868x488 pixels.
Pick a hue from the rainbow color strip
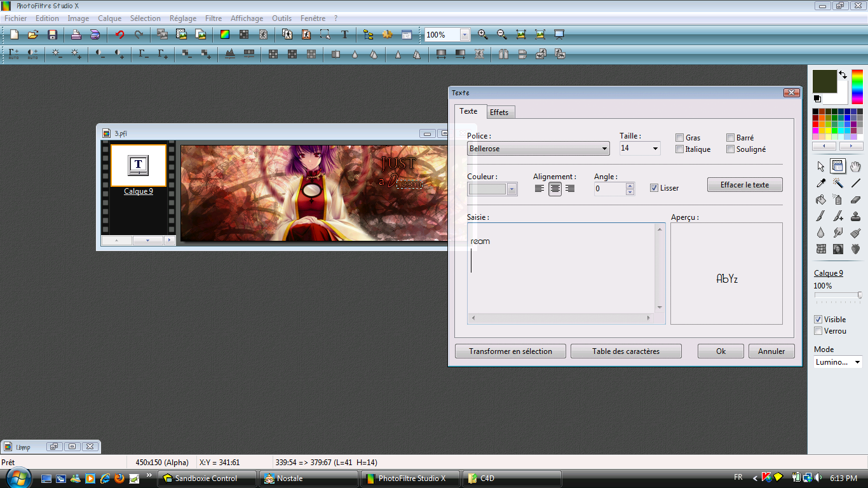857,87
